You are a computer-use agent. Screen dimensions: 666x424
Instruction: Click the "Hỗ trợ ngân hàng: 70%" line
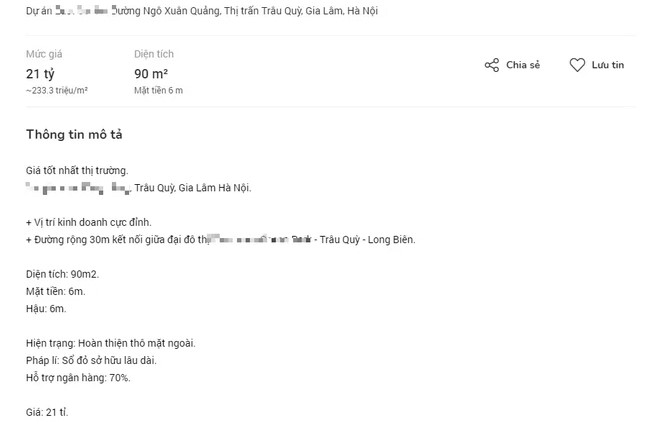78,377
